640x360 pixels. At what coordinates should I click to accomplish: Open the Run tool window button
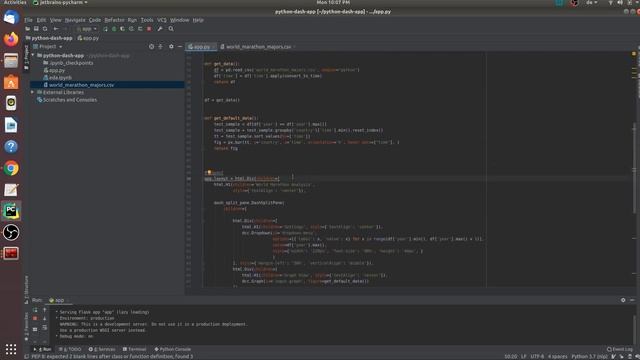[42, 349]
